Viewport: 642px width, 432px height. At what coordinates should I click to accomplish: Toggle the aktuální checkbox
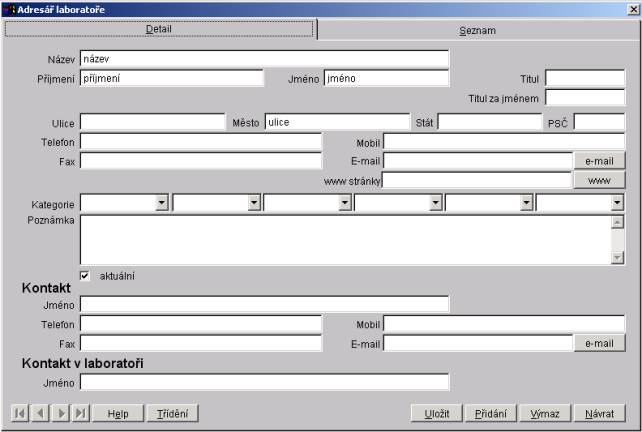pyautogui.click(x=85, y=275)
